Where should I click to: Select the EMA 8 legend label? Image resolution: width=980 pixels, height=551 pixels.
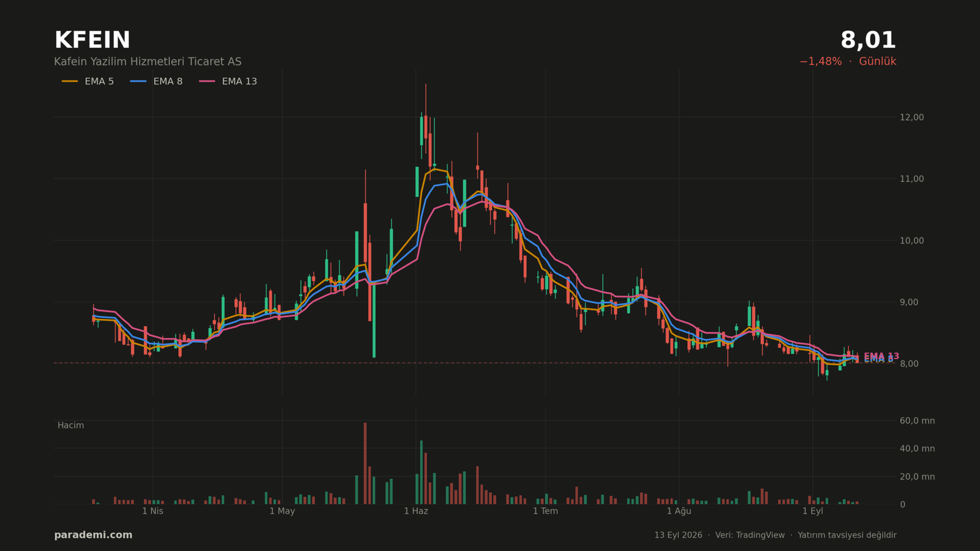pyautogui.click(x=168, y=81)
